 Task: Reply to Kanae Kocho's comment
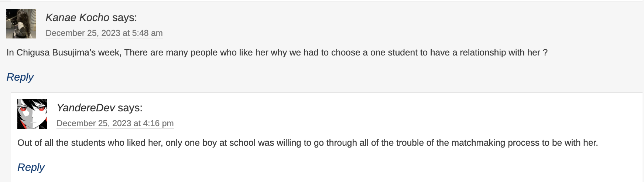tap(20, 77)
